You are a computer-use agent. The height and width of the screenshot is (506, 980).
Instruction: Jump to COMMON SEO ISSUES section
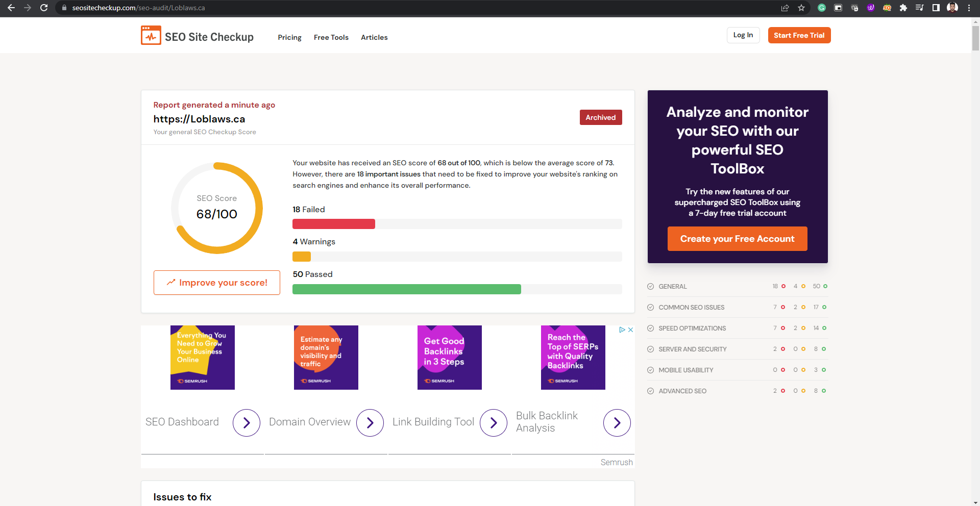pos(692,308)
